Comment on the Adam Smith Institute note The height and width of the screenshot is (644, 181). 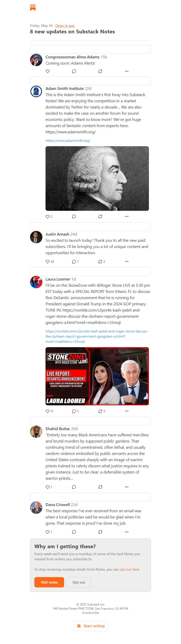(74, 216)
